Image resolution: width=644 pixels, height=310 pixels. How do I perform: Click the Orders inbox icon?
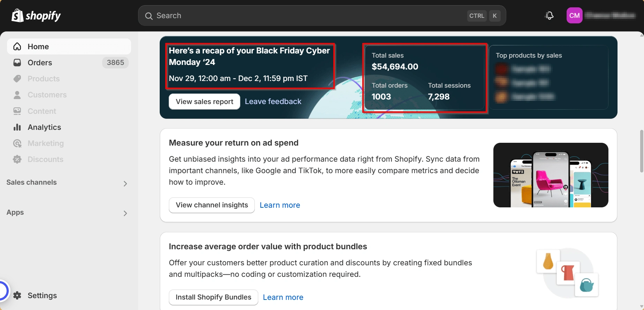click(17, 63)
